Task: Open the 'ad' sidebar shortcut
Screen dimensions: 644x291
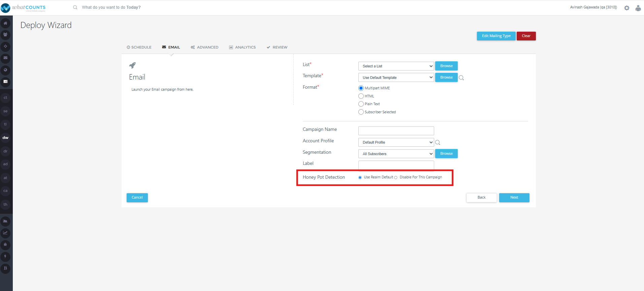Action: pos(5,164)
